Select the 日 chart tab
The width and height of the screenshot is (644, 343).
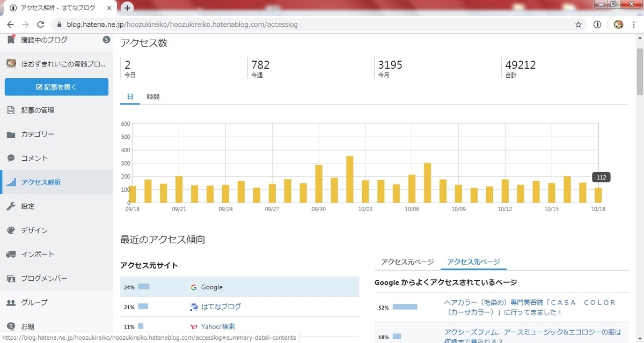pyautogui.click(x=130, y=96)
